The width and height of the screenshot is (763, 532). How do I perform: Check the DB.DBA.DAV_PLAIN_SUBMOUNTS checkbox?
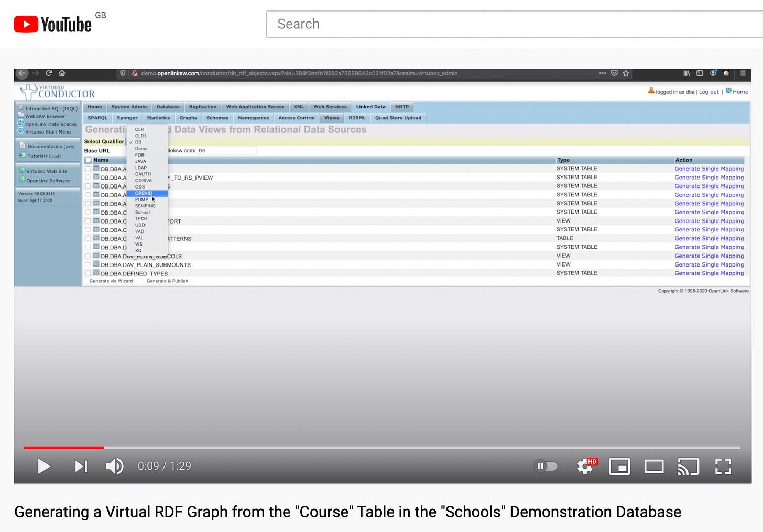[x=88, y=264]
